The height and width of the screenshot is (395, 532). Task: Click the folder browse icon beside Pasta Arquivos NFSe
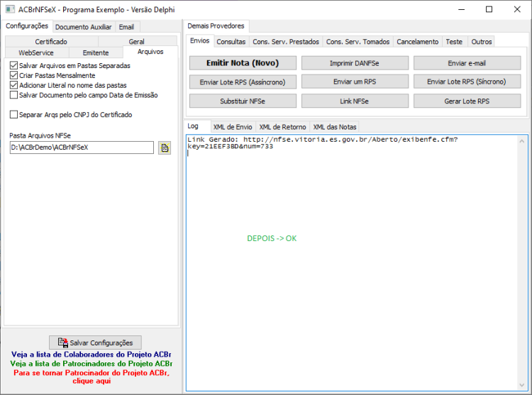165,148
